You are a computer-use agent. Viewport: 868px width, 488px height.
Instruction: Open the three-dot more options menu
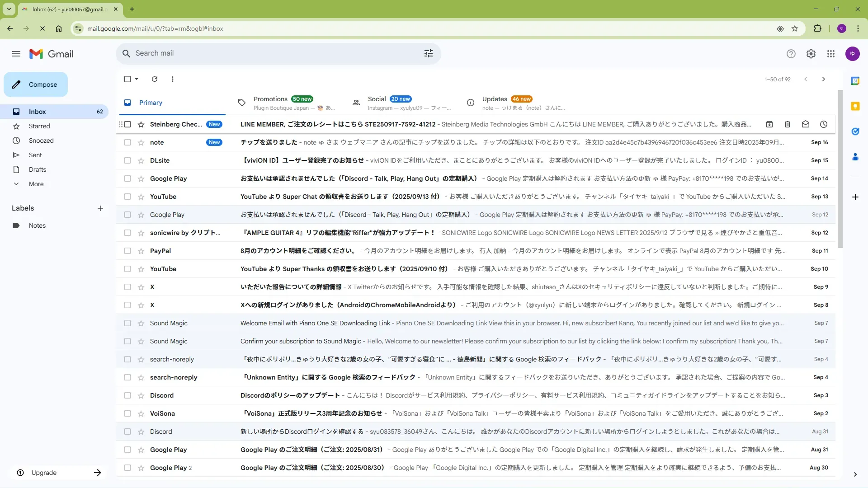coord(172,79)
